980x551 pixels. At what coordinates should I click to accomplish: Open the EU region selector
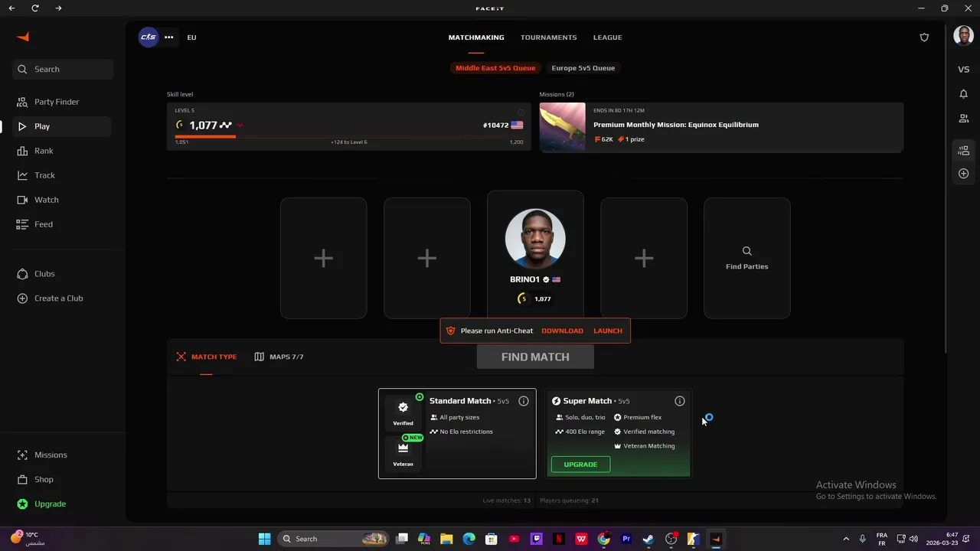(191, 37)
